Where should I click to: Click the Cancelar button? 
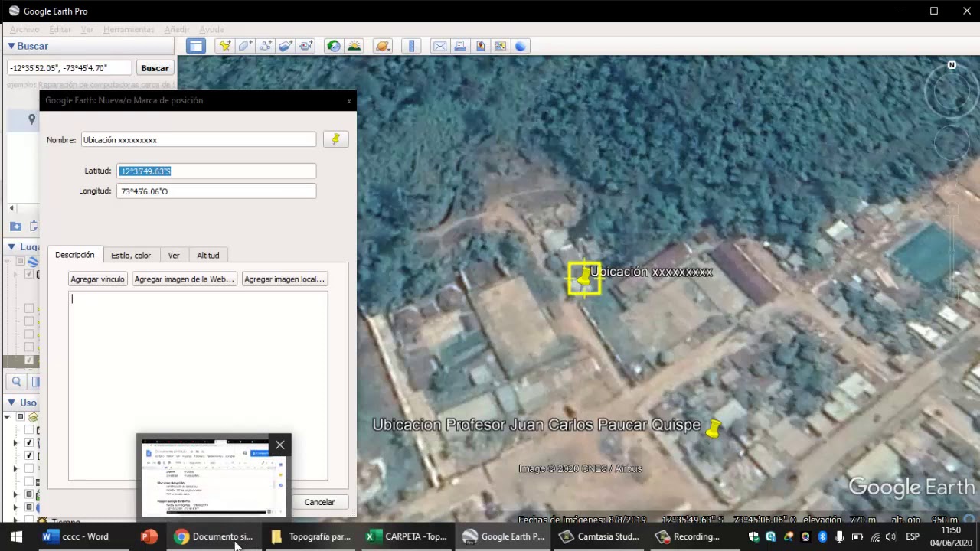(319, 502)
